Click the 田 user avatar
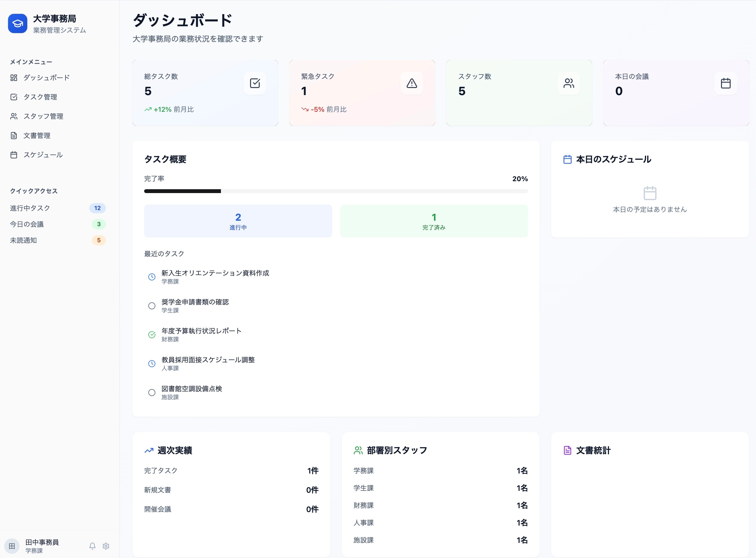This screenshot has height=558, width=756. tap(12, 546)
